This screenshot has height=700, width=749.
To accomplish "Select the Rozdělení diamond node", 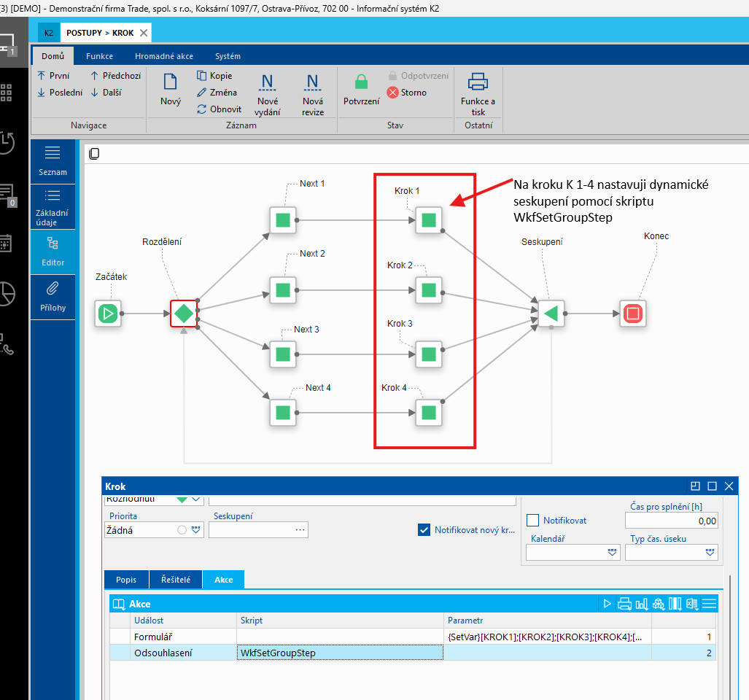I will [x=184, y=314].
